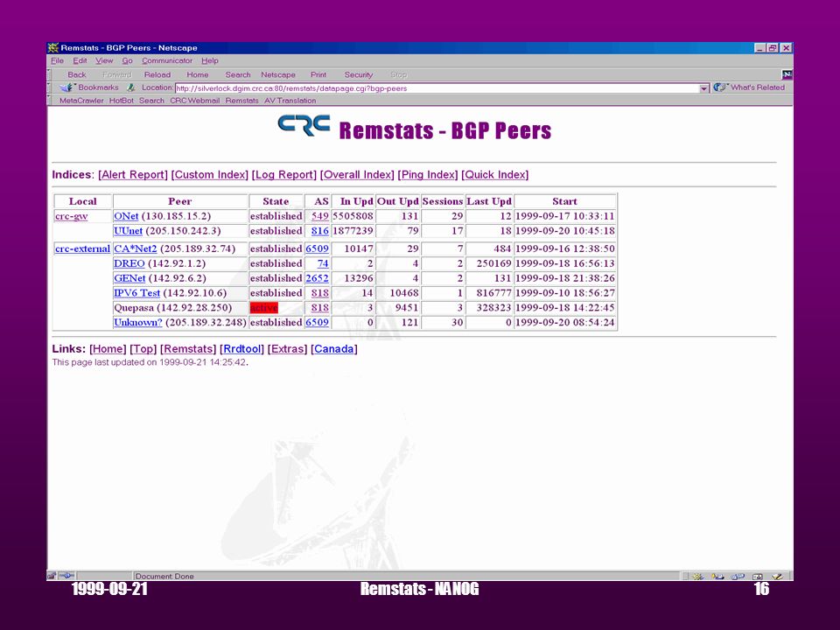Click AS 6509 in CA*Net2 row
The image size is (840, 630).
[317, 249]
